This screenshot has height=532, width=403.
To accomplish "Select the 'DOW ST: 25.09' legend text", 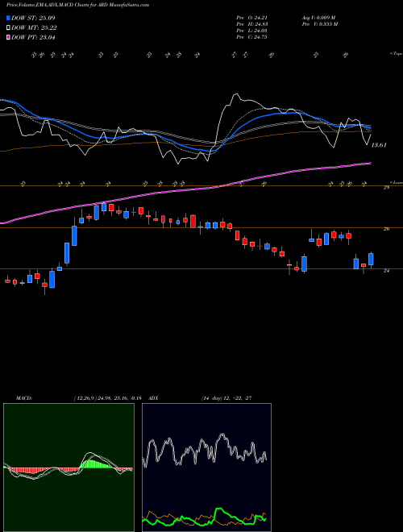I will tap(33, 18).
